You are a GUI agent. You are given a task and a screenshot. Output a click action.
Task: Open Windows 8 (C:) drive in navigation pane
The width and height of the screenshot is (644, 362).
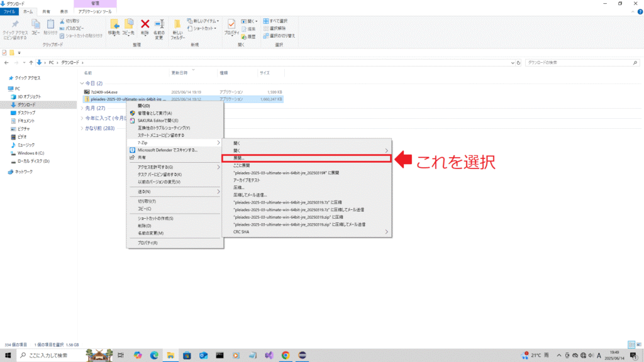point(30,153)
